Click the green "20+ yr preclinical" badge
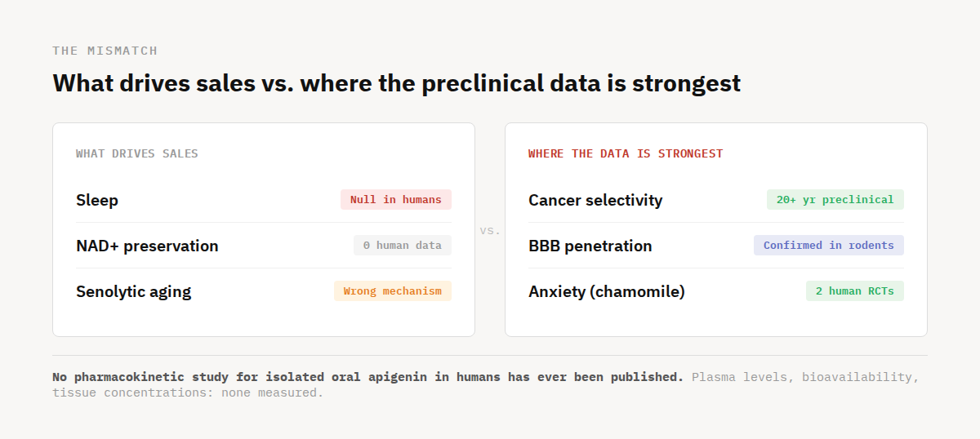This screenshot has width=980, height=439. coord(835,200)
